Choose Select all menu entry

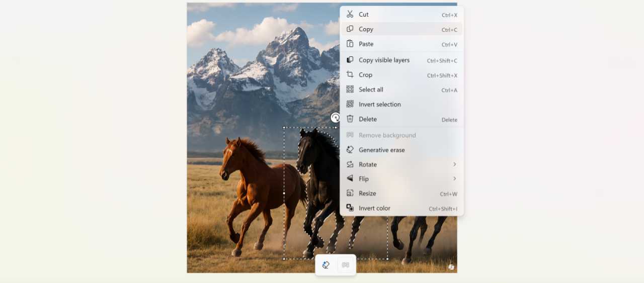[401, 89]
